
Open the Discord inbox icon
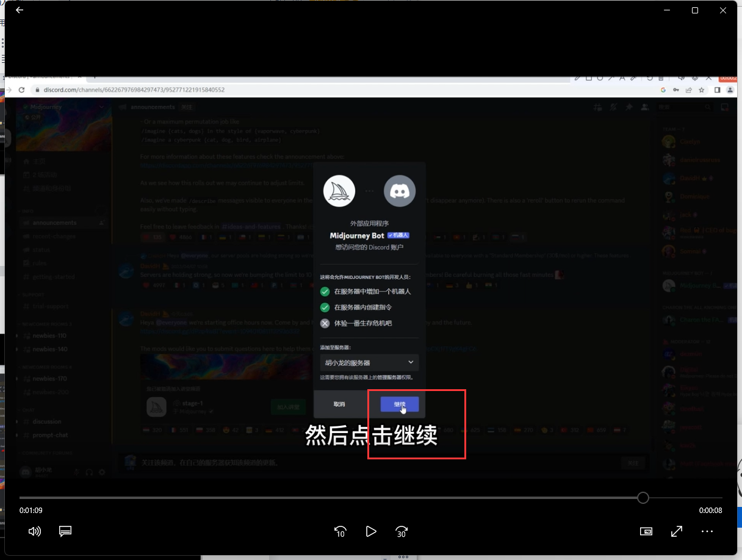(724, 106)
